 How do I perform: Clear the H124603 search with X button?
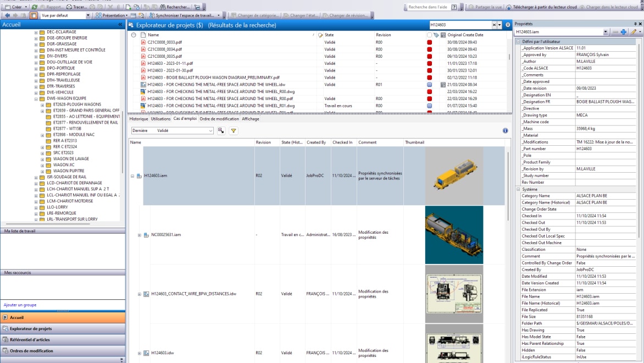click(x=493, y=25)
